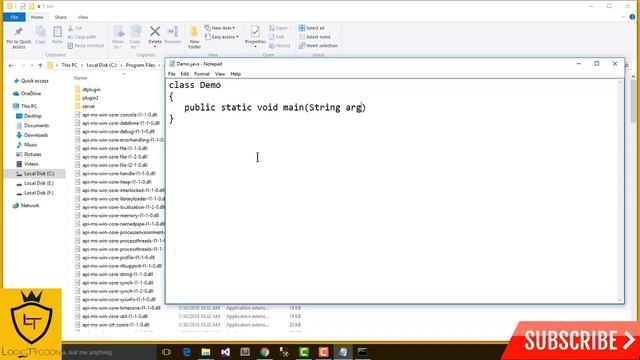This screenshot has height=360, width=640.
Task: Click History in the ribbon Open group
Action: 280,46
